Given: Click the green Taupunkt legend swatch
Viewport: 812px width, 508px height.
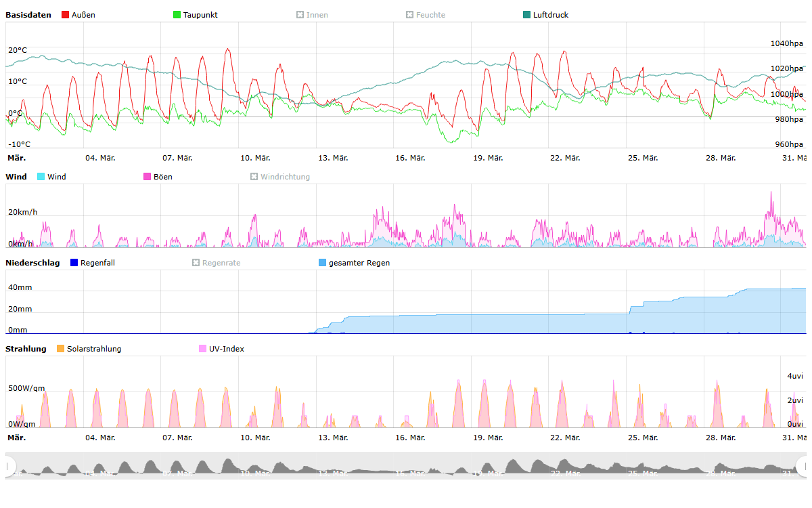Looking at the screenshot, I should [177, 15].
